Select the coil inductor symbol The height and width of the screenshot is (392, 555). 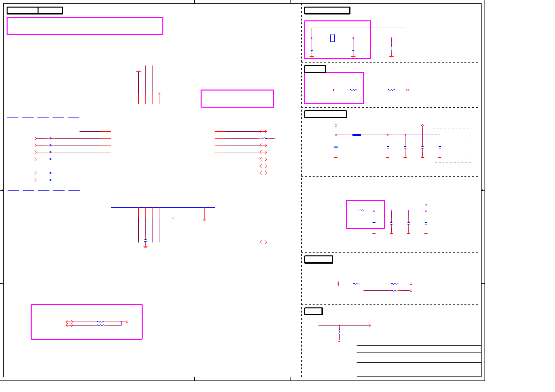click(360, 211)
